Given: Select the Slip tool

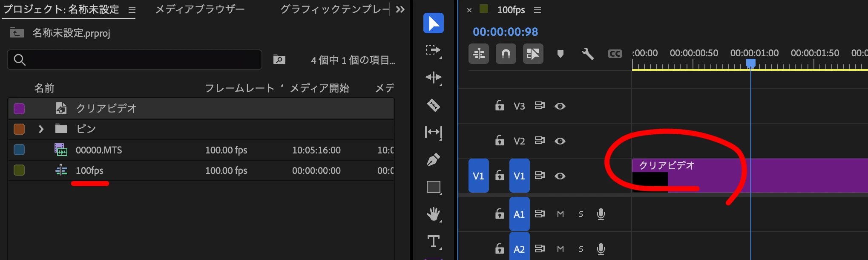Looking at the screenshot, I should 434,133.
